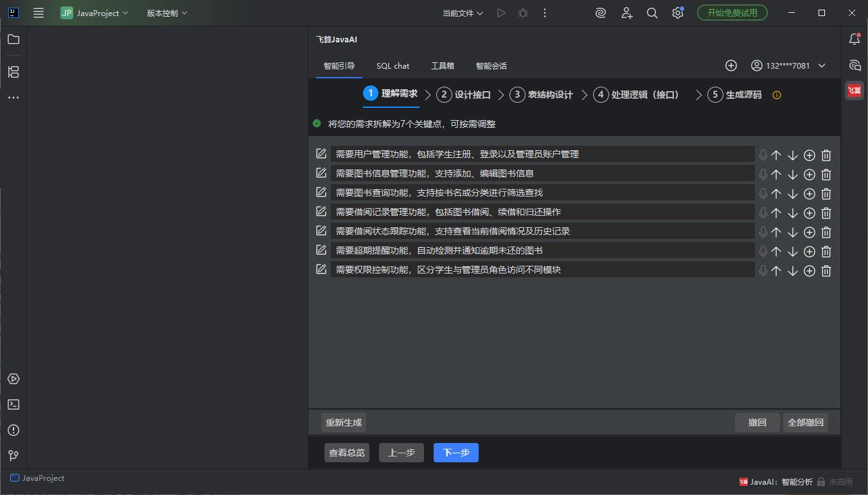Click the step info warning icon

click(x=777, y=95)
